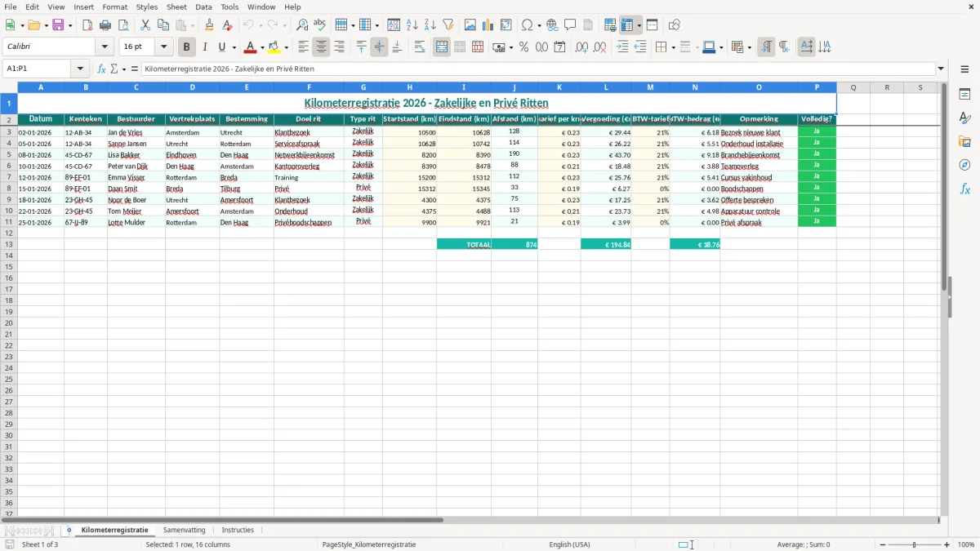Screen dimensions: 980x551
Task: Switch to Samenvatting sheet tab
Action: pos(185,530)
